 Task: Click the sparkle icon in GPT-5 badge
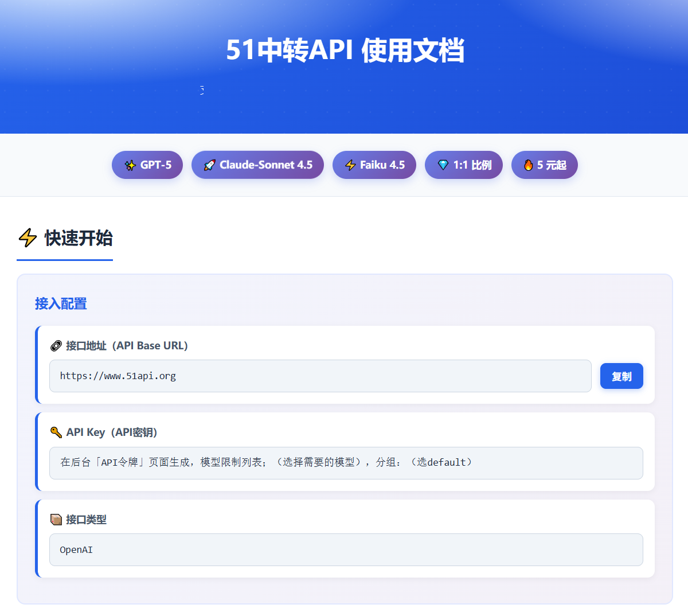(x=130, y=165)
